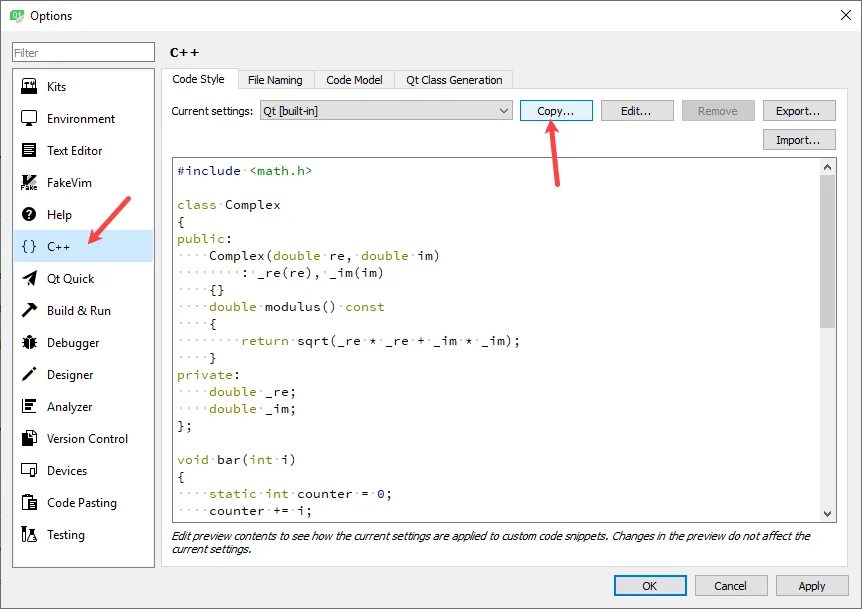This screenshot has width=862, height=609.
Task: Click the disabled Remove button
Action: point(717,110)
